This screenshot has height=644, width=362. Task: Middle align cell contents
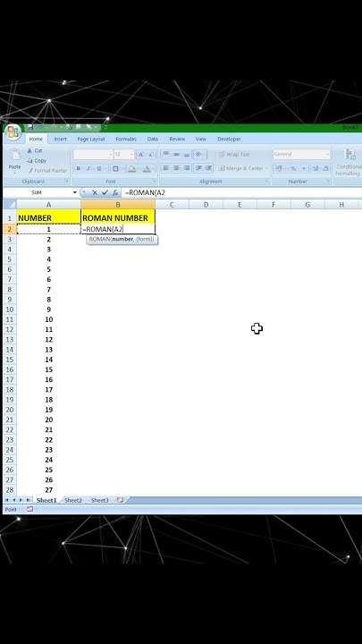176,155
